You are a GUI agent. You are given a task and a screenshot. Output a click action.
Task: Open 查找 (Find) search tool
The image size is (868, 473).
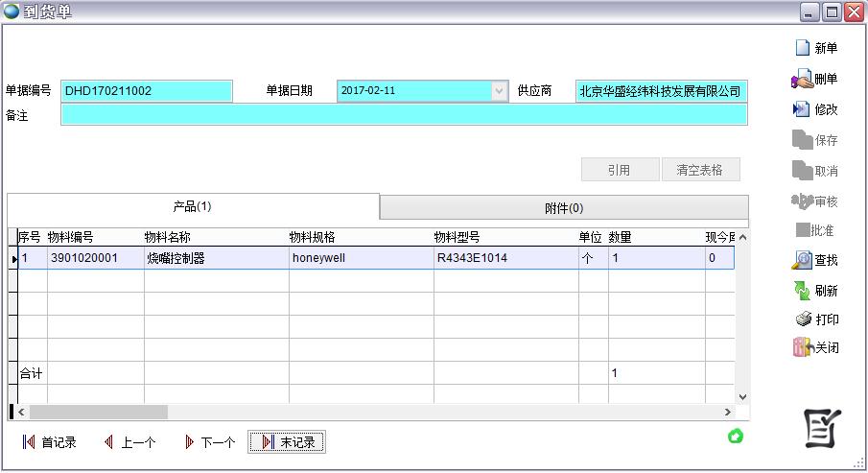point(802,260)
